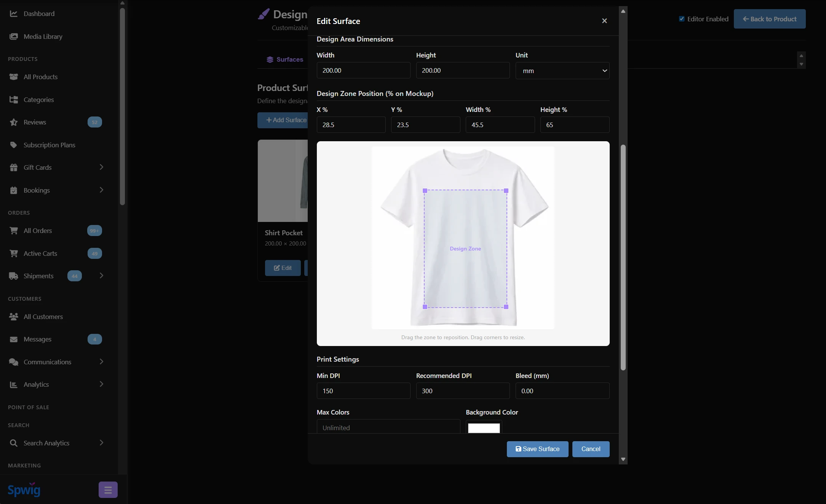This screenshot has height=504, width=826.
Task: Click the Cancel button
Action: pyautogui.click(x=591, y=449)
